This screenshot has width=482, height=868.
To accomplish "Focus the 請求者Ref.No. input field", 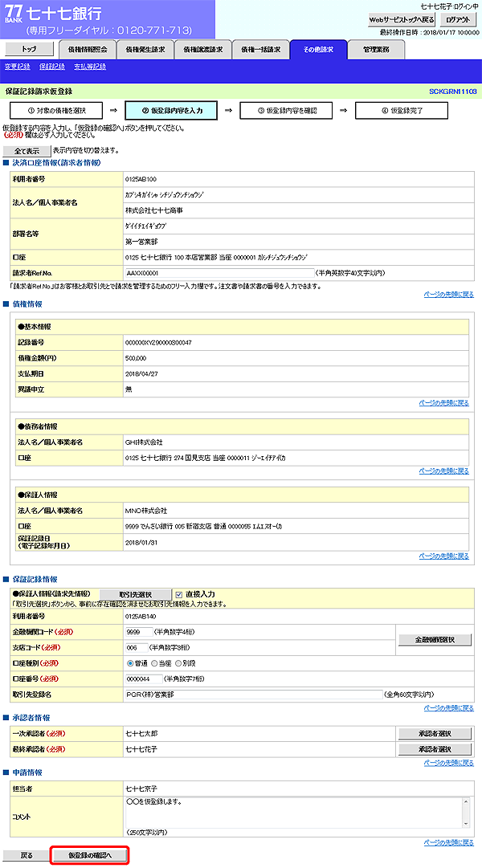I will click(x=220, y=273).
